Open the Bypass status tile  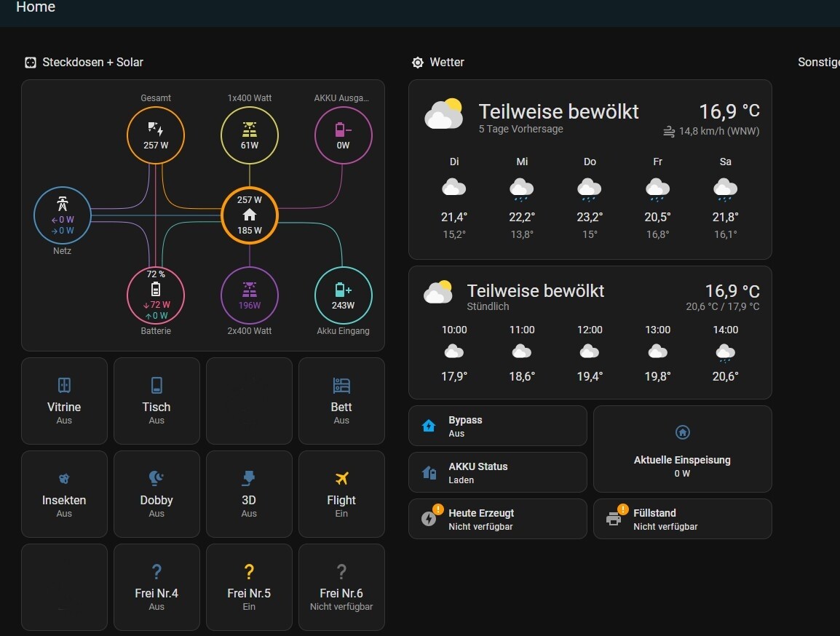[x=498, y=426]
